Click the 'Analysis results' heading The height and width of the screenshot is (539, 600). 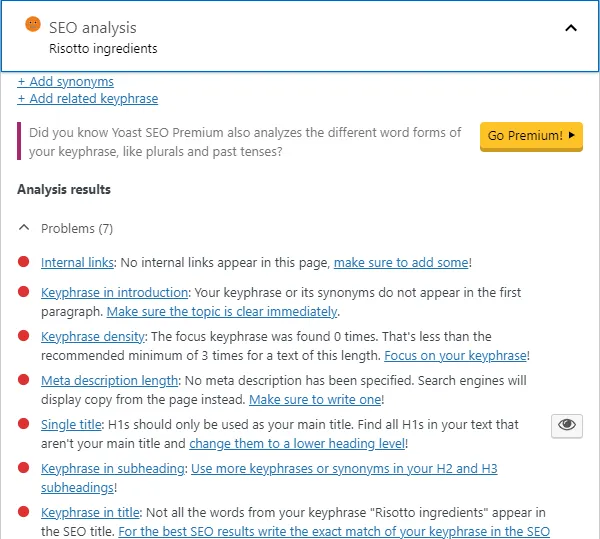(64, 189)
